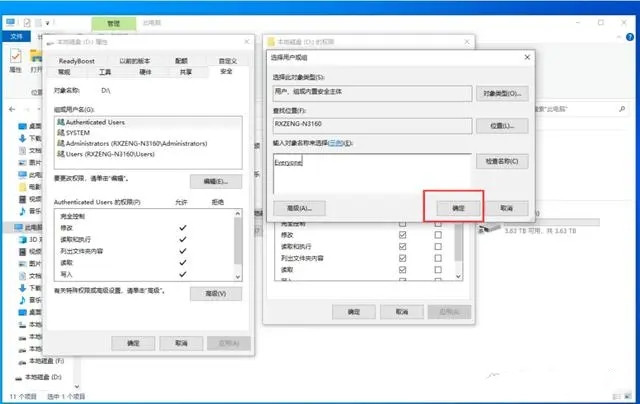The height and width of the screenshot is (404, 640).
Task: Click 确定 in the drive Properties dialog
Action: tap(133, 343)
